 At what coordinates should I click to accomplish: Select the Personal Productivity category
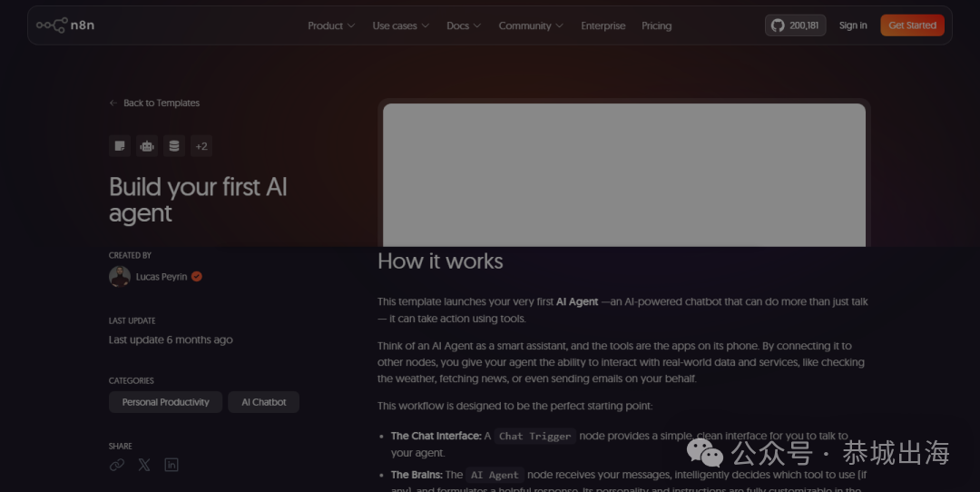(166, 402)
